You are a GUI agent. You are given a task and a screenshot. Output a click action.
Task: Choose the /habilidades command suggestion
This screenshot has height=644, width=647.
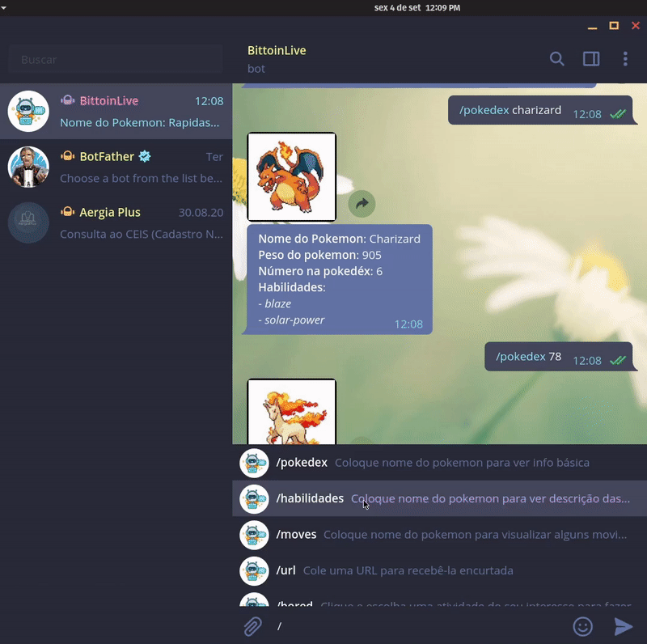point(439,498)
